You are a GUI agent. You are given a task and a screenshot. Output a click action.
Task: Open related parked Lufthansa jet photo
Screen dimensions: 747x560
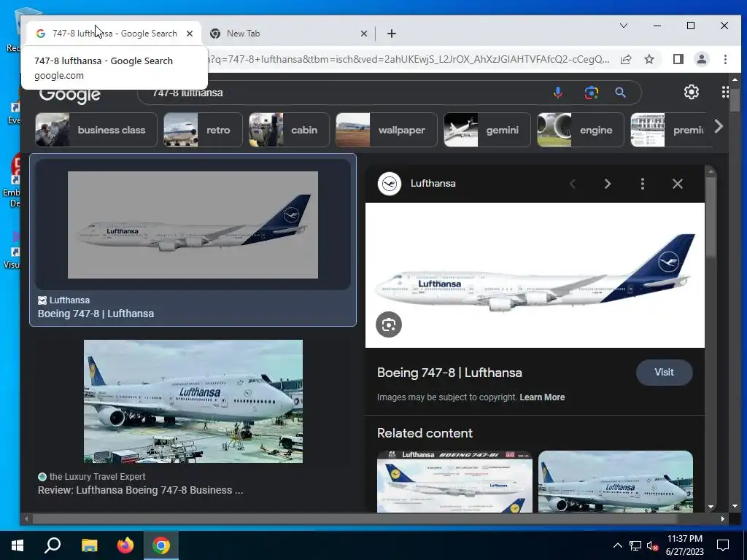(x=616, y=481)
